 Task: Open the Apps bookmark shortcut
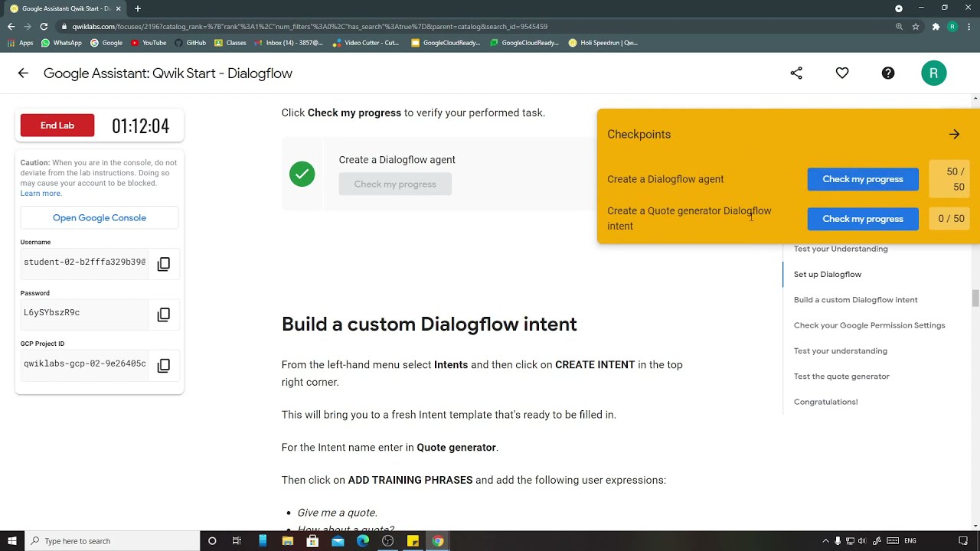(21, 43)
